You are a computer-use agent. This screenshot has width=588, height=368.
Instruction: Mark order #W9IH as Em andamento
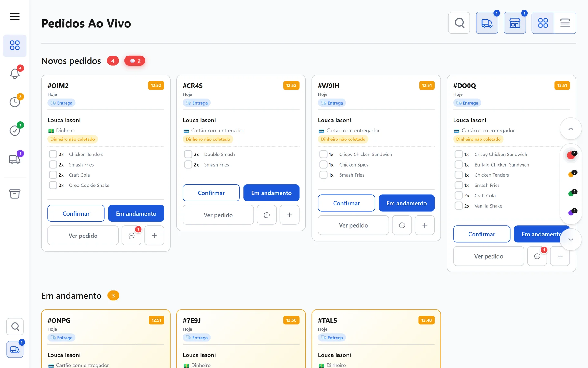click(407, 203)
